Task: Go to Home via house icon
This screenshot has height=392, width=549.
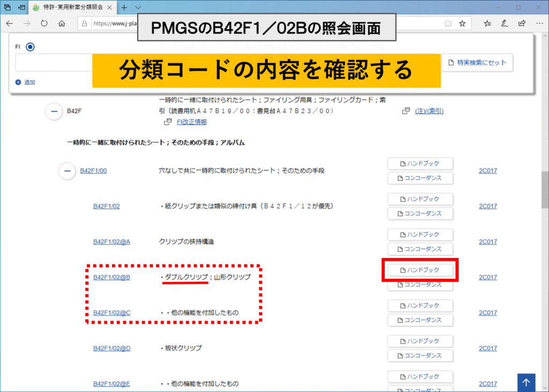Action: [x=62, y=24]
